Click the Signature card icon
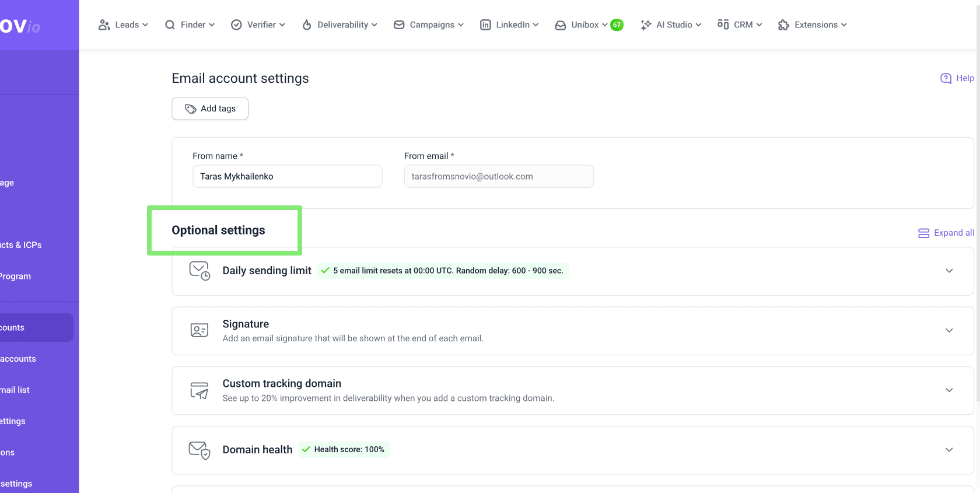980x493 pixels. [199, 330]
